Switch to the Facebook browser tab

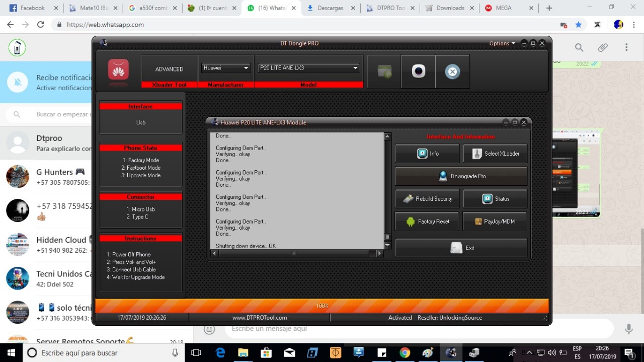tap(33, 8)
